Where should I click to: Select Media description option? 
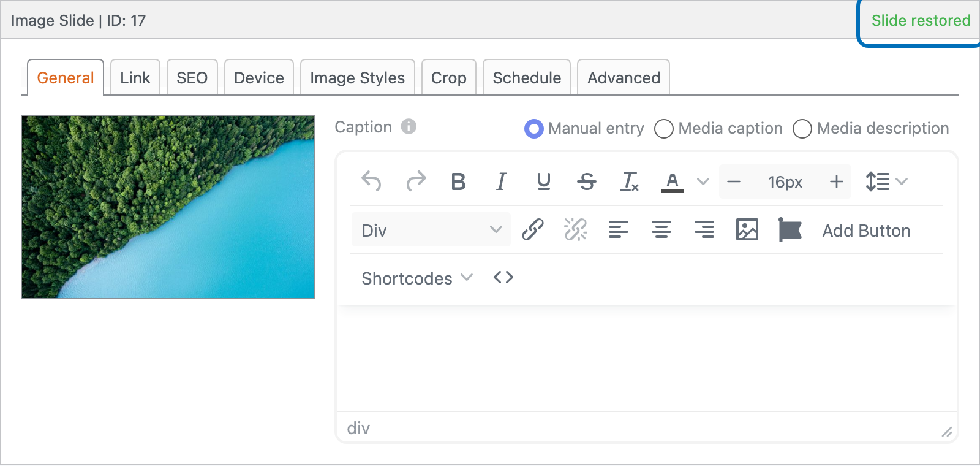[x=802, y=129]
